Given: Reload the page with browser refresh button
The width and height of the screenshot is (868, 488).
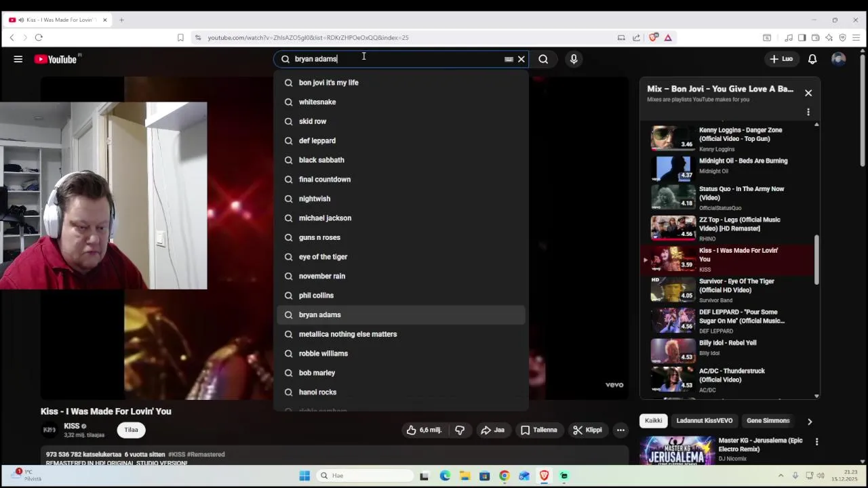Looking at the screenshot, I should pyautogui.click(x=39, y=38).
